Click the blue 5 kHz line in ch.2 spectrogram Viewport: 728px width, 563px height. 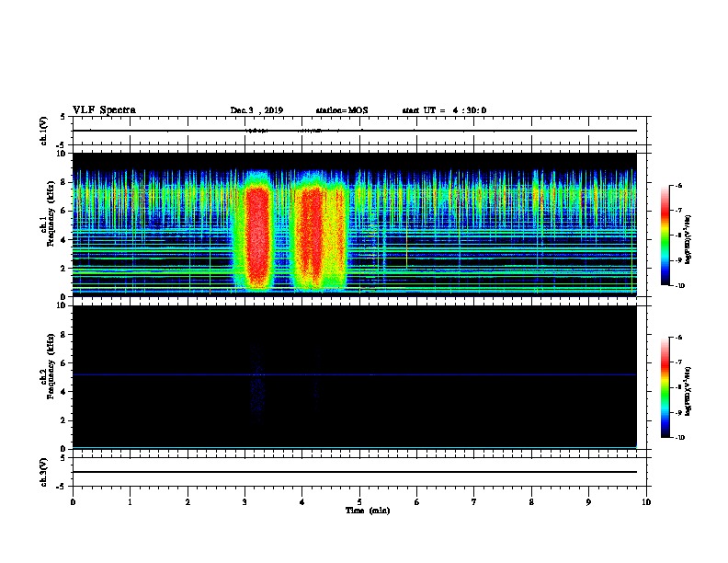[354, 374]
